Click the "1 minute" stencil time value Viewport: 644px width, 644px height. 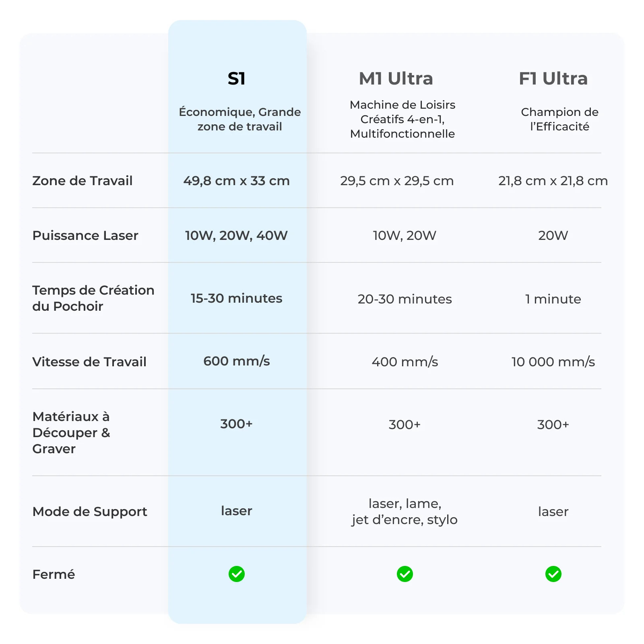pos(553,299)
